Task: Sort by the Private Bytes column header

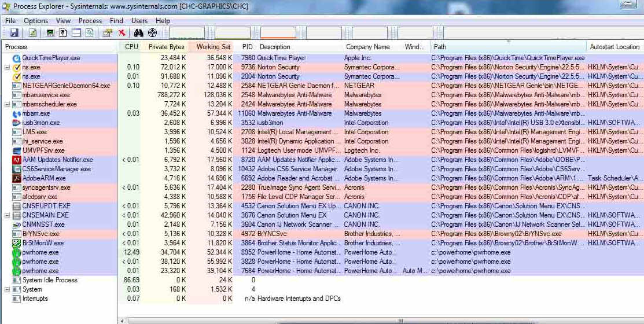Action: click(x=165, y=47)
